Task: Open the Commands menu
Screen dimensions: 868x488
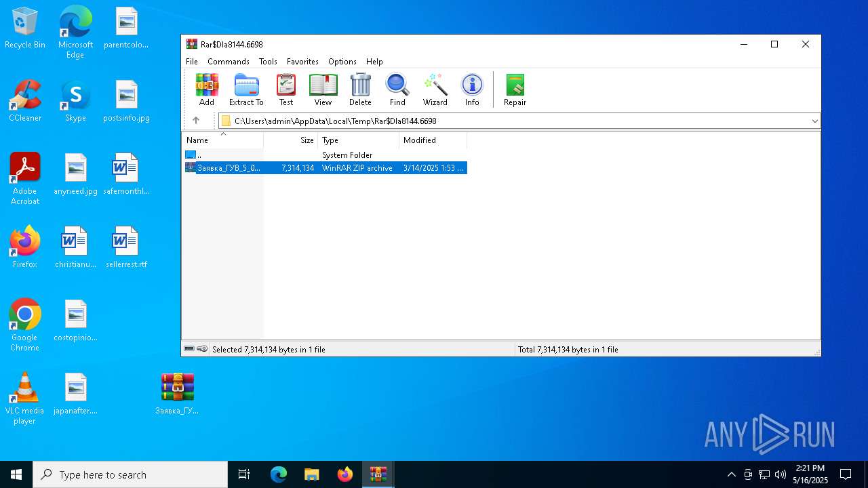Action: pyautogui.click(x=229, y=61)
